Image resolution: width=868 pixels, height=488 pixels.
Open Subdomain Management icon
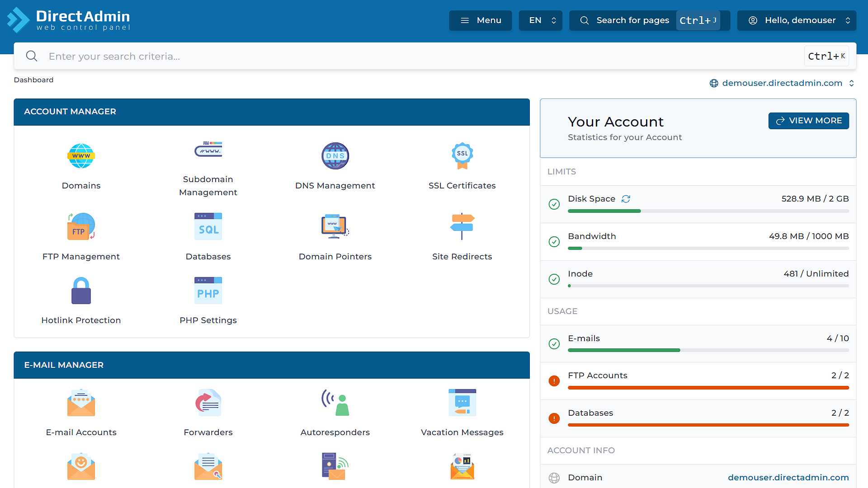point(208,150)
